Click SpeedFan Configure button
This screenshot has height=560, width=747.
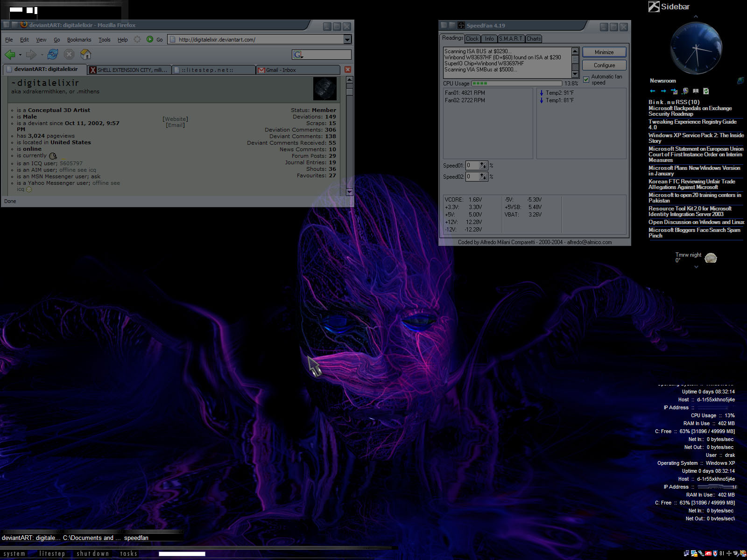click(604, 65)
